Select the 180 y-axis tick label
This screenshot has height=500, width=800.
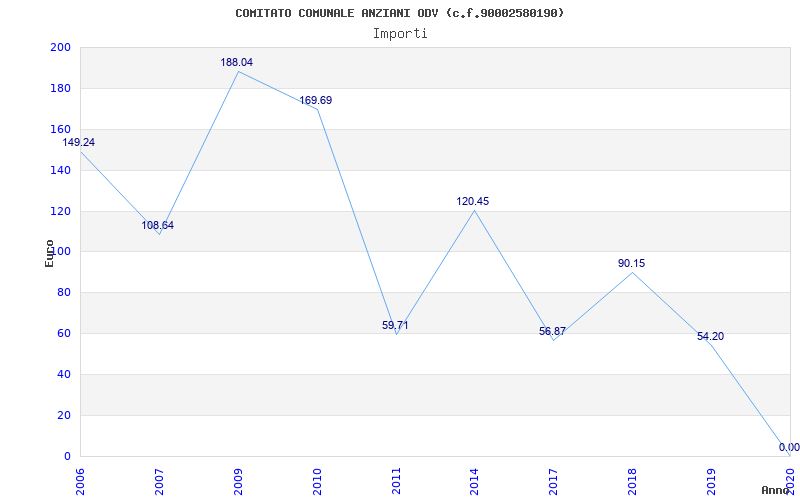[x=60, y=88]
